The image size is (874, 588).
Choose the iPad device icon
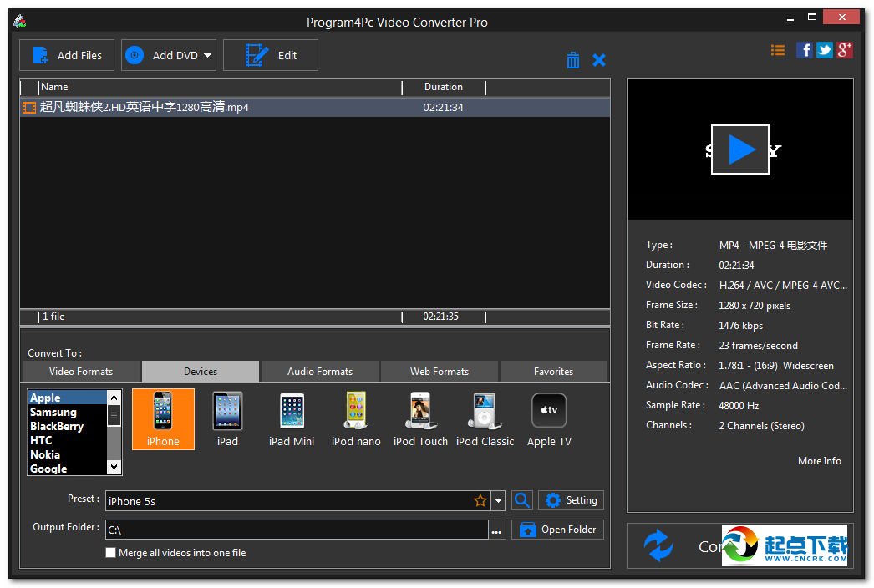point(227,419)
